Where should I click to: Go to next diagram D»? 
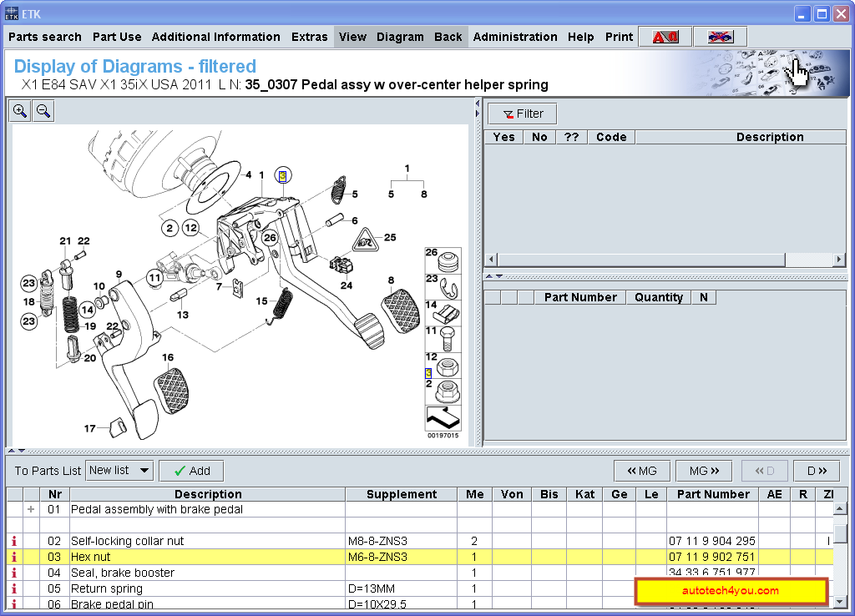(817, 471)
